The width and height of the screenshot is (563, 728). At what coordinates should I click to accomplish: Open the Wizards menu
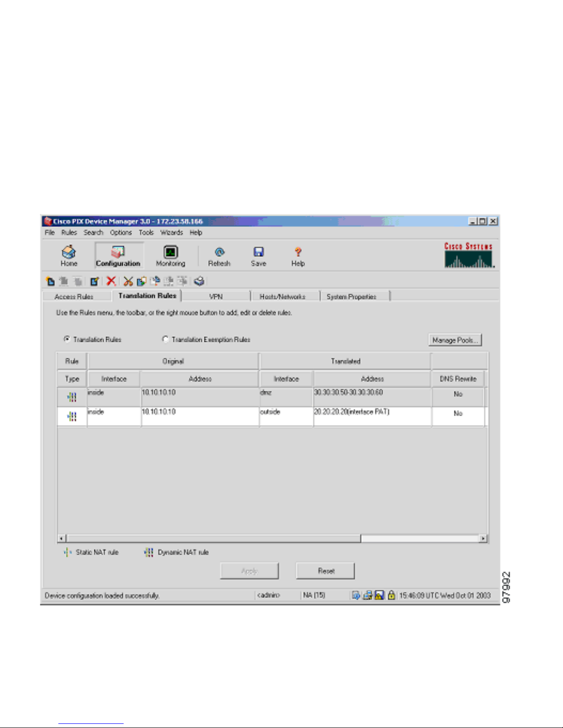coord(171,232)
